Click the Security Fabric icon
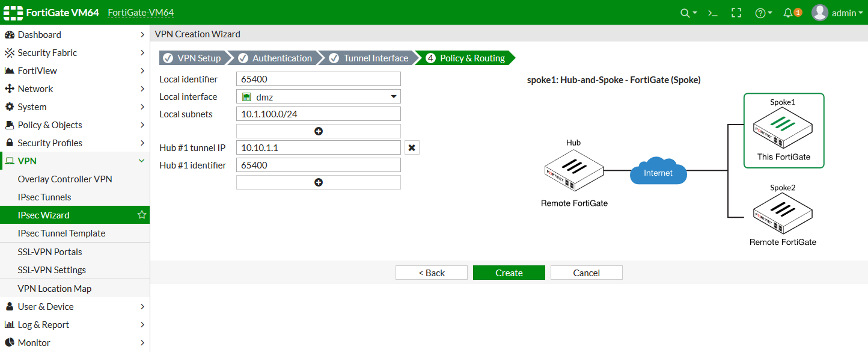 coord(10,53)
